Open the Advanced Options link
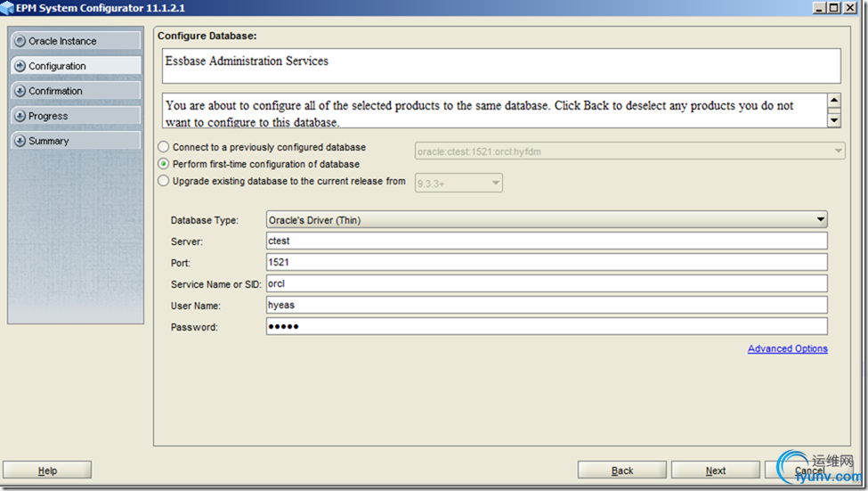 click(788, 348)
